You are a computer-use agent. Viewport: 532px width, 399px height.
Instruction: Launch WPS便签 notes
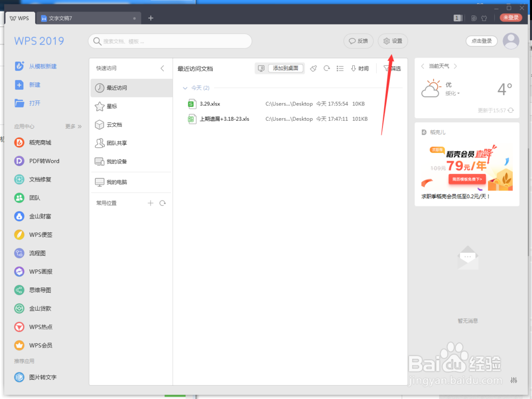[x=33, y=235]
